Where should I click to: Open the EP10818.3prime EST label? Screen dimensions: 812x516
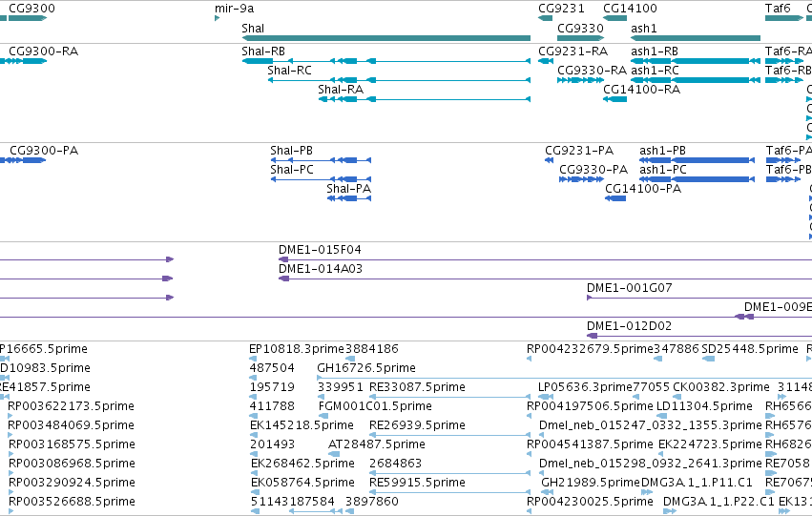click(x=297, y=349)
